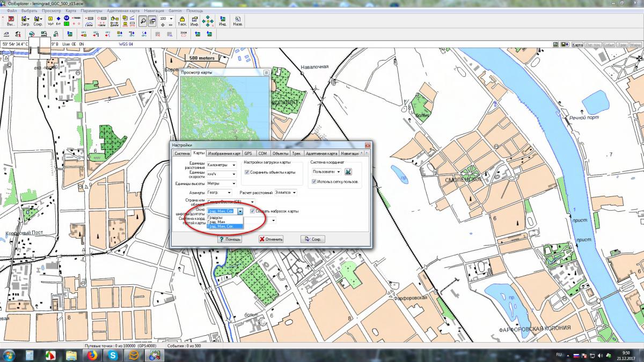Click the Назв. name search icon
The width and height of the screenshot is (644, 362).
(237, 21)
